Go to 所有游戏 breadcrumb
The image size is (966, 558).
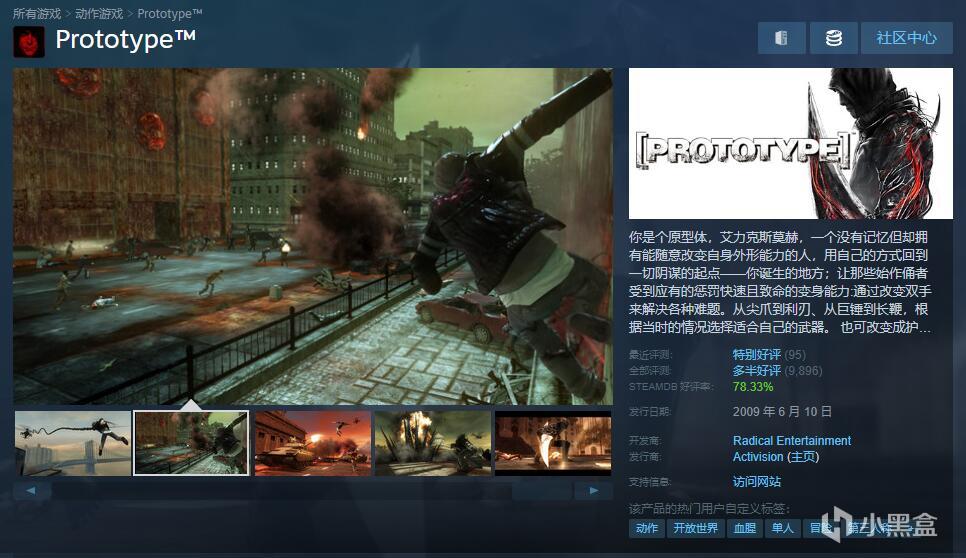click(x=37, y=14)
